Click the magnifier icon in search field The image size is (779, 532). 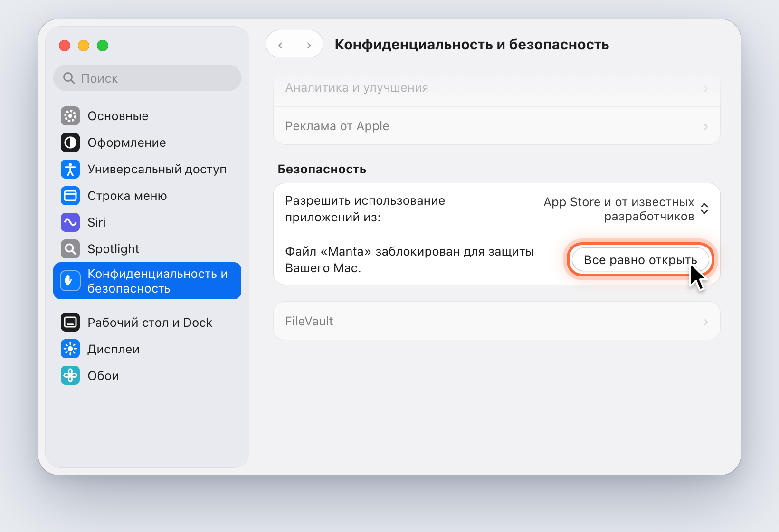tap(69, 78)
